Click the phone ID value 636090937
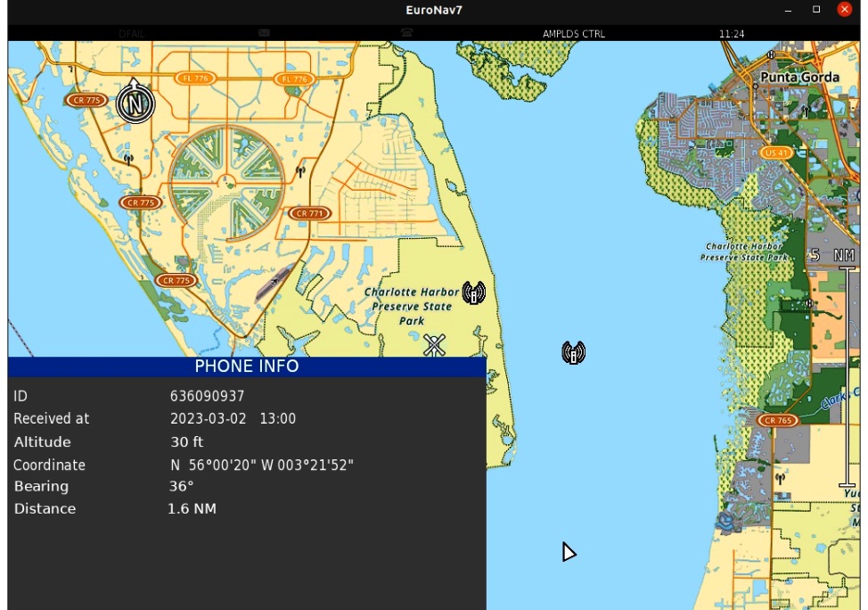This screenshot has width=868, height=610. (207, 396)
